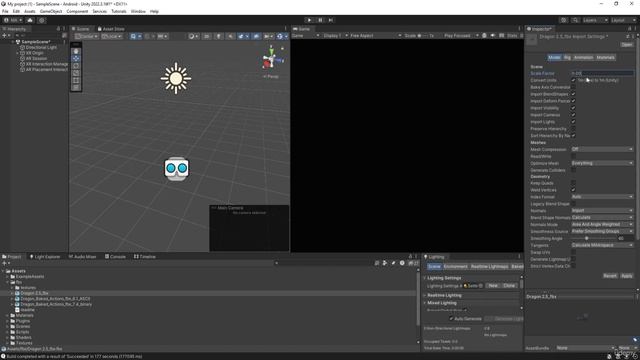Select the Move tool in Scene toolbar
The height and width of the screenshot is (360, 640).
(x=76, y=58)
